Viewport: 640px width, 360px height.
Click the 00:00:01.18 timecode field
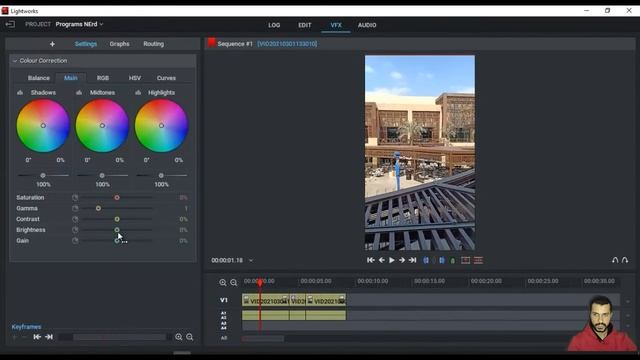click(227, 260)
